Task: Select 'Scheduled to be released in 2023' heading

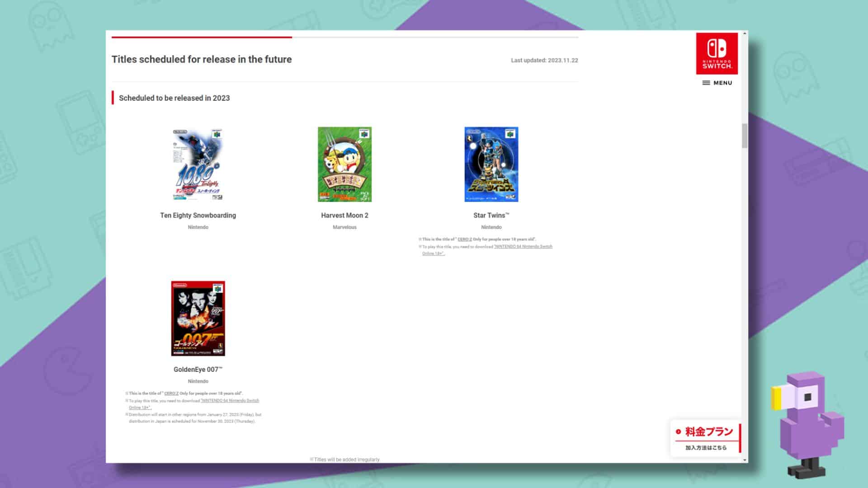Action: click(x=174, y=98)
